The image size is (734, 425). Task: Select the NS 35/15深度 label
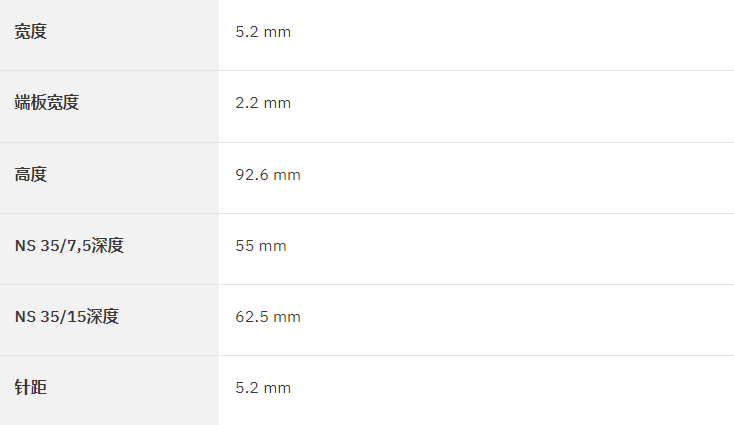[x=67, y=317]
